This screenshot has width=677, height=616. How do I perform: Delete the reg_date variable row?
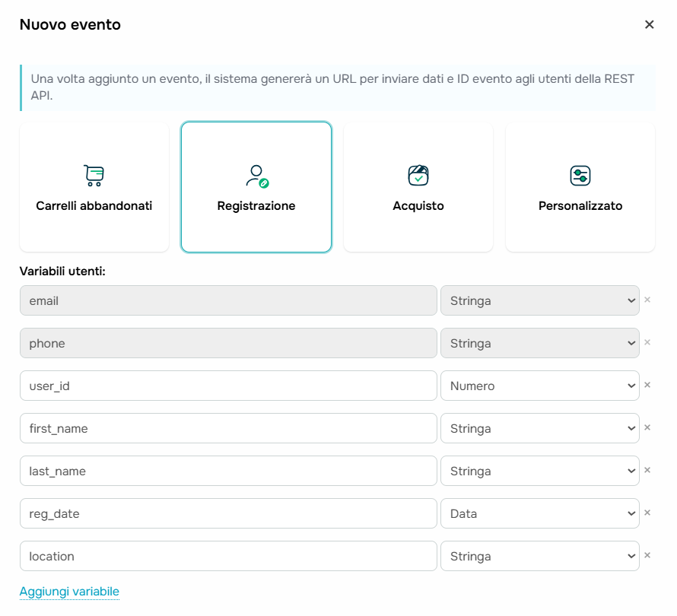(x=647, y=513)
